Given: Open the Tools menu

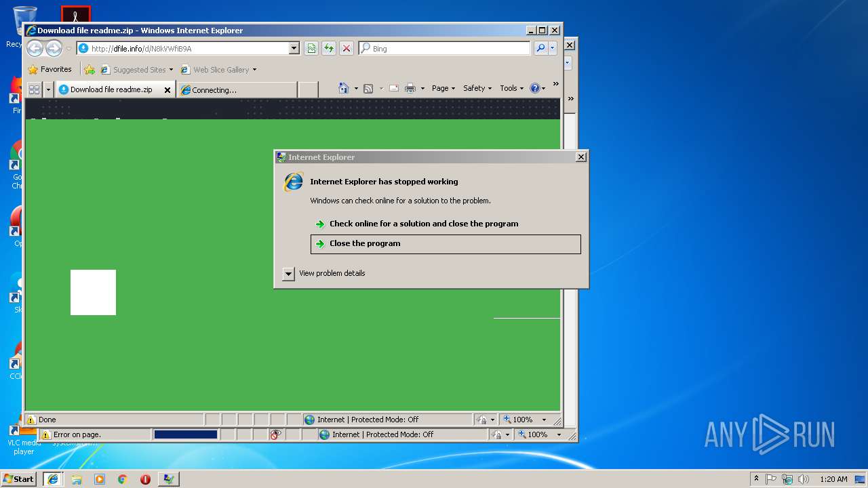Looking at the screenshot, I should [512, 88].
